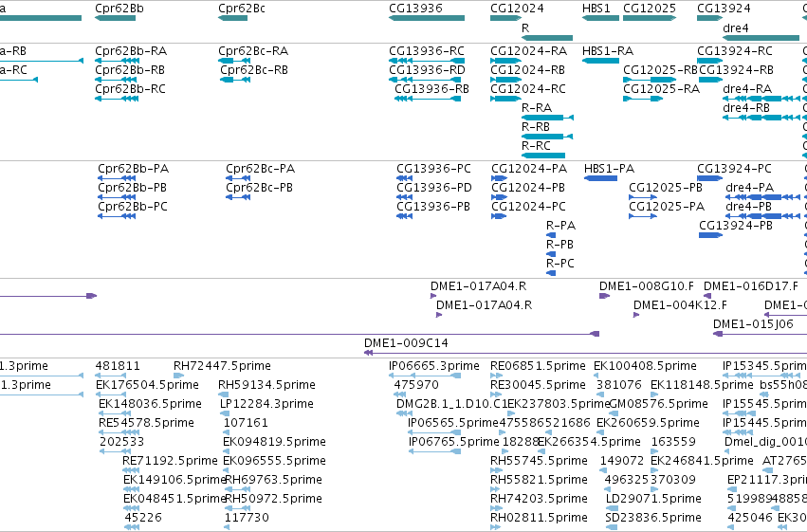807x532 pixels.
Task: Open EST label RH74203.5prime
Action: click(x=539, y=499)
